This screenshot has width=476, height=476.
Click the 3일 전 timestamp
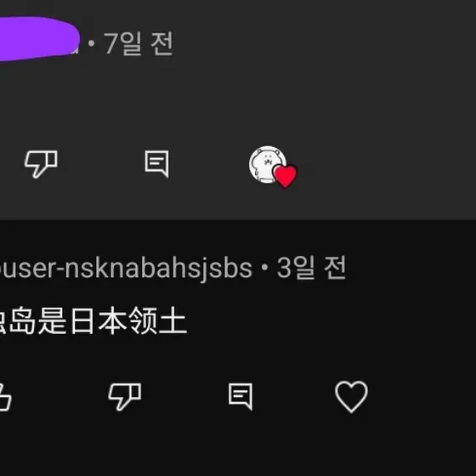click(311, 268)
